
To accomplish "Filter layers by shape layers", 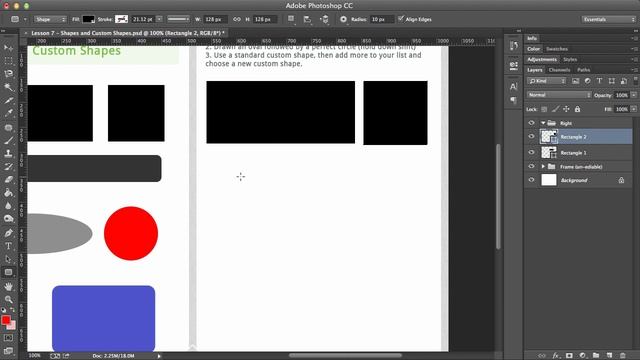I will tap(611, 81).
